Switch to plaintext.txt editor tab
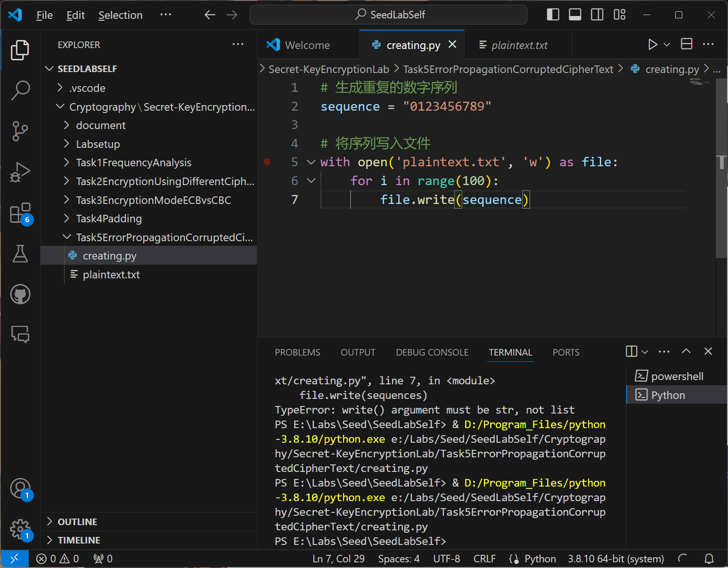The height and width of the screenshot is (568, 728). (x=519, y=45)
